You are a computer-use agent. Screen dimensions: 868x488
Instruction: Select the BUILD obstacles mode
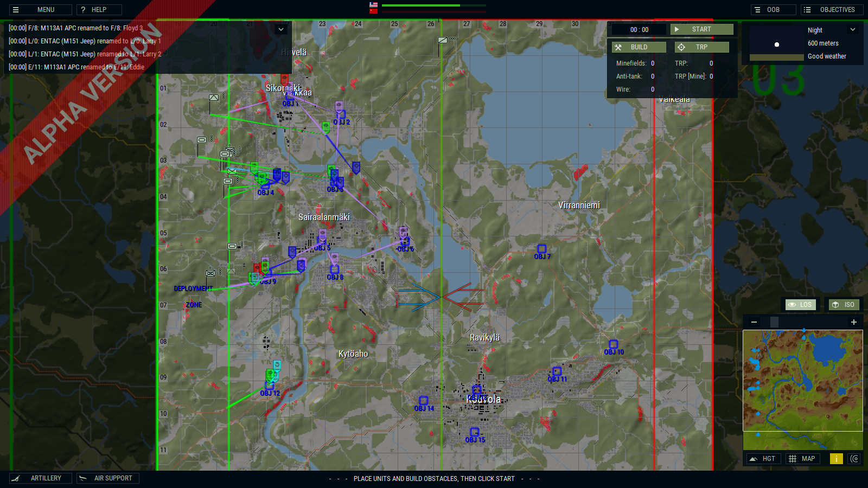point(639,47)
